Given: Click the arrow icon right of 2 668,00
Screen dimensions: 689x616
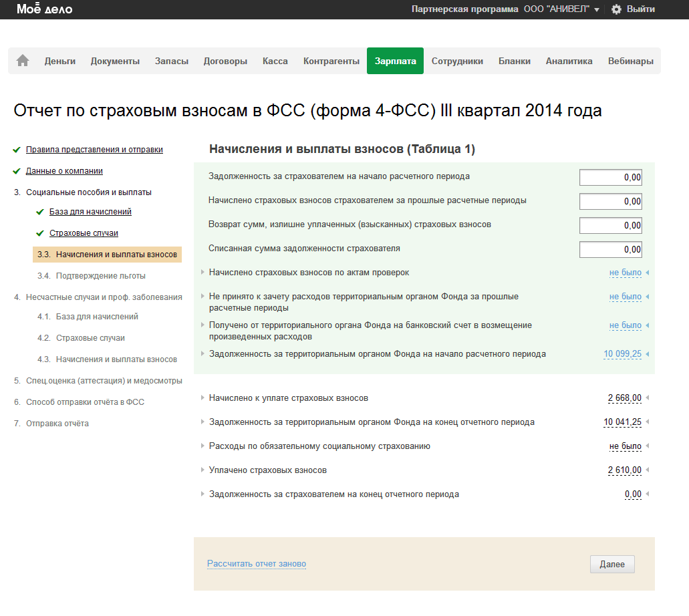Looking at the screenshot, I should 647,398.
